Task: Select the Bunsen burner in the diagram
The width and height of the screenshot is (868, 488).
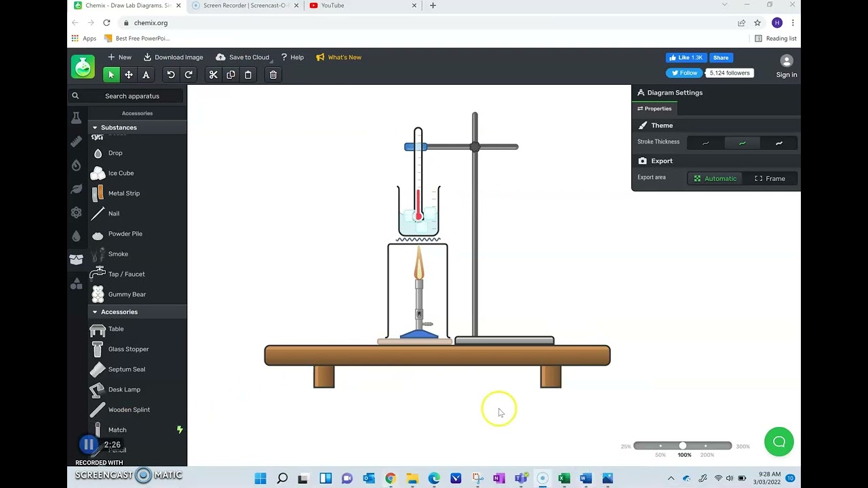Action: [419, 305]
